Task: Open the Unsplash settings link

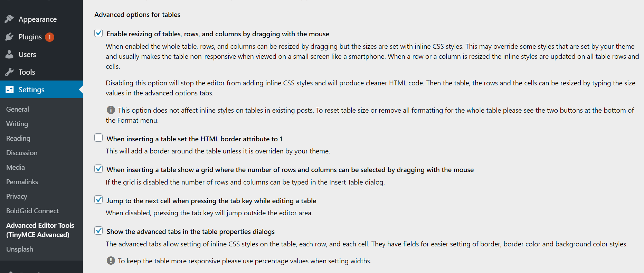Action: [x=20, y=249]
